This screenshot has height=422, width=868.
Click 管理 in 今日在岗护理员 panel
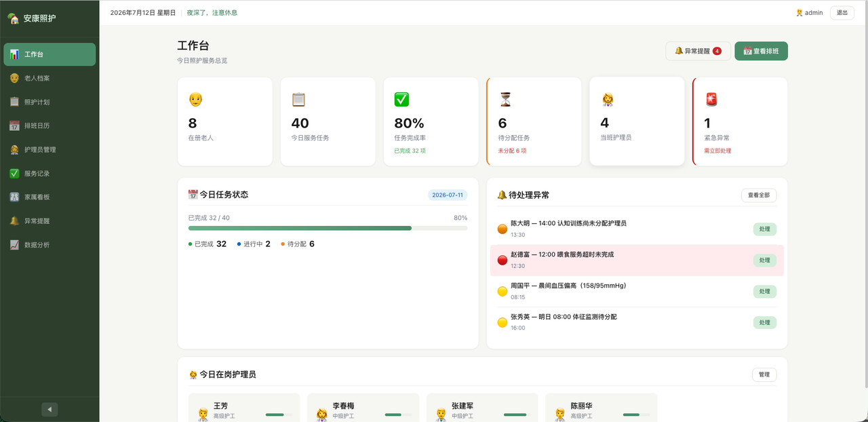click(x=764, y=375)
